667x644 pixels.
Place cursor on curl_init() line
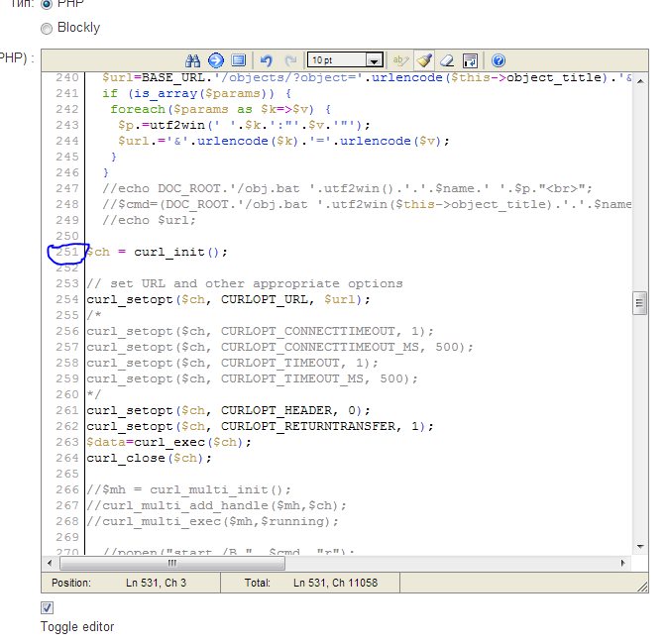coord(157,253)
